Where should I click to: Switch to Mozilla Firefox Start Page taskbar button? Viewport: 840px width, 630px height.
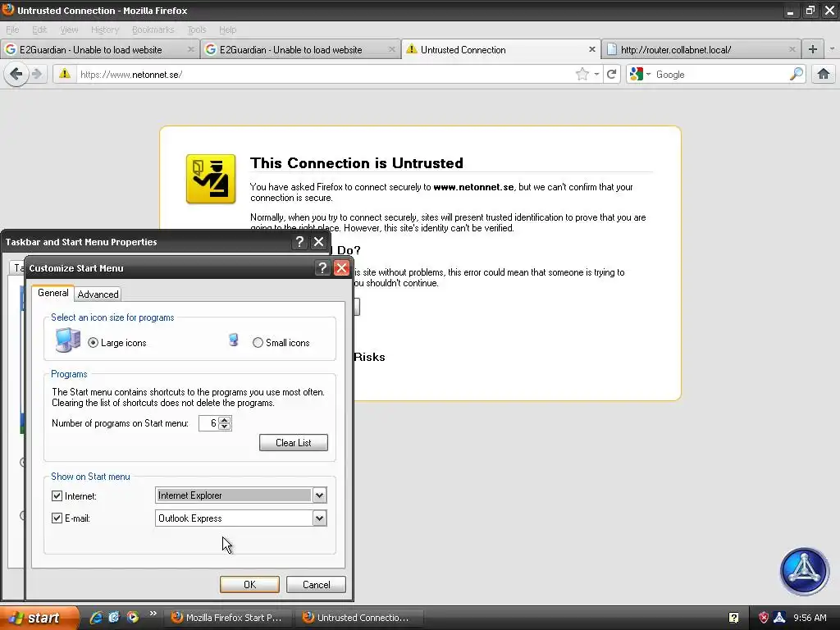click(x=227, y=618)
